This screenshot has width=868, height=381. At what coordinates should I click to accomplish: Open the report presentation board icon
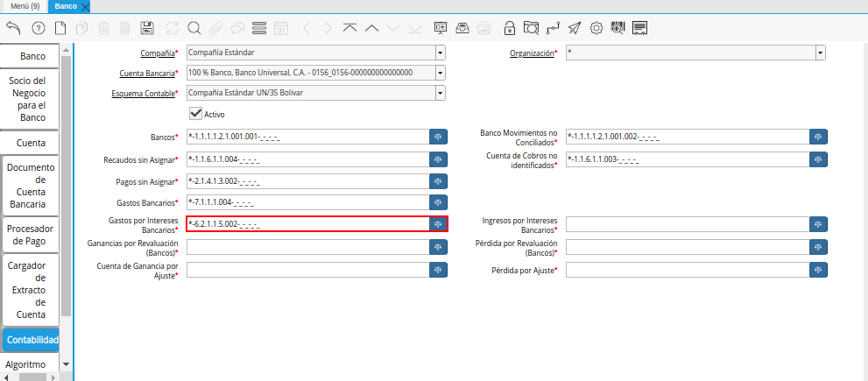(441, 28)
